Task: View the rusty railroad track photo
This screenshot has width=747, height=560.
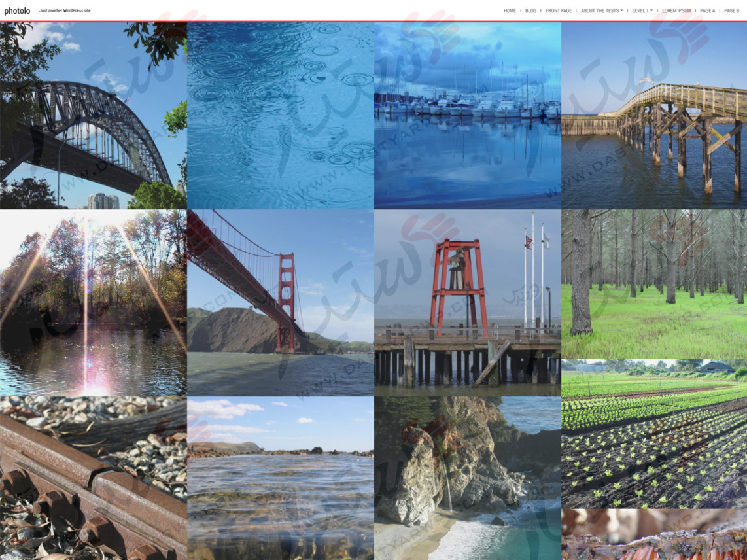Action: (x=93, y=478)
